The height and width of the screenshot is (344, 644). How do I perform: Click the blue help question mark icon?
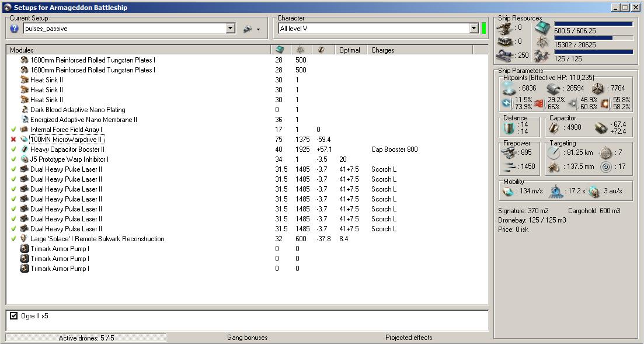[x=15, y=29]
